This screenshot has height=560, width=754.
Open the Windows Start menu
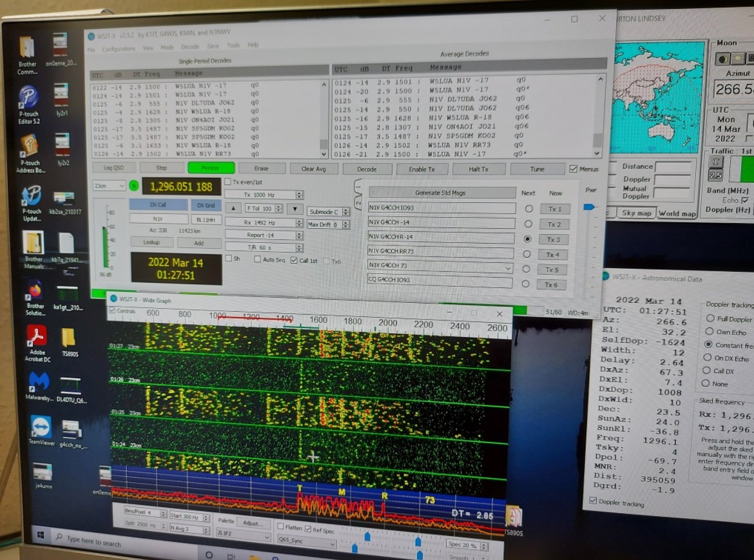click(41, 534)
